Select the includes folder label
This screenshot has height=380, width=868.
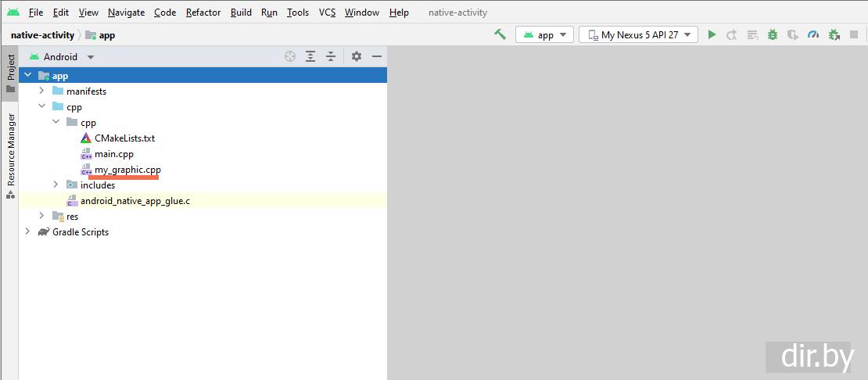98,185
